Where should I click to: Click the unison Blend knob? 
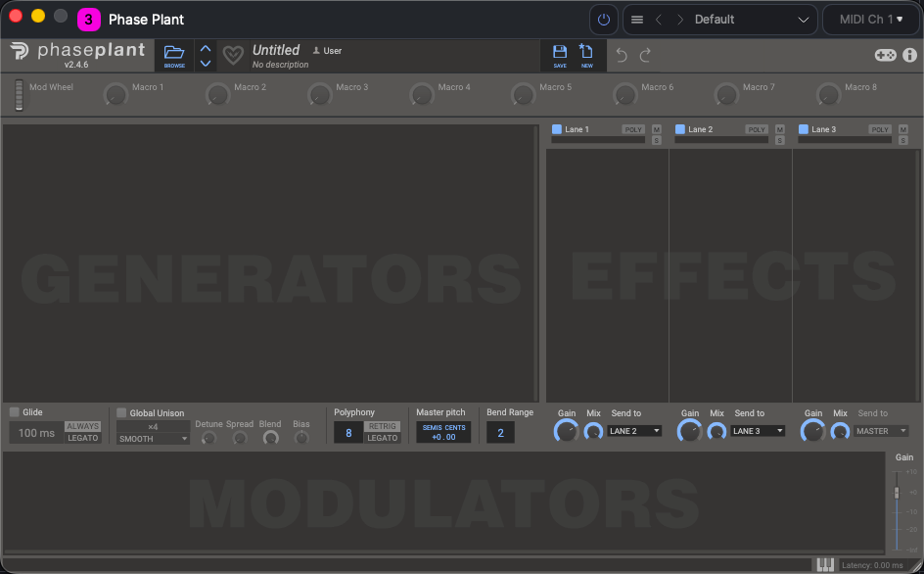270,438
